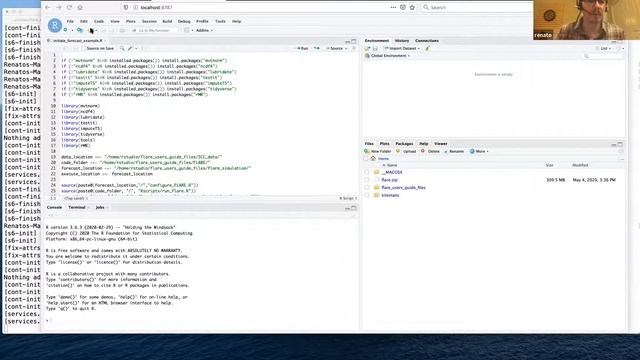Open the Tools menu
Viewport: 640px width, 360px height.
pos(220,21)
